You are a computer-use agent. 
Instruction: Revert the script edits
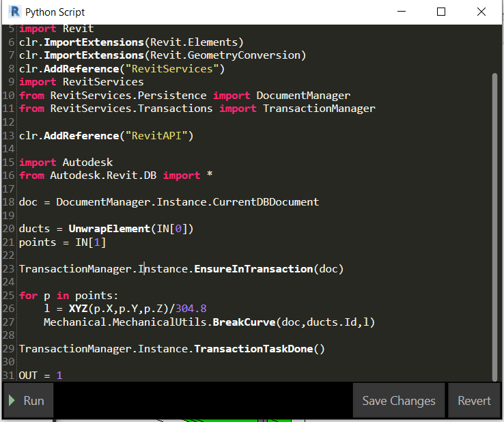click(474, 400)
